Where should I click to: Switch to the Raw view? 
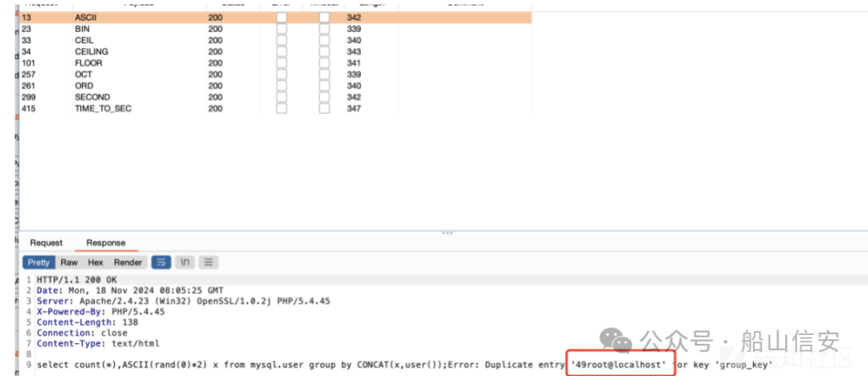[69, 263]
